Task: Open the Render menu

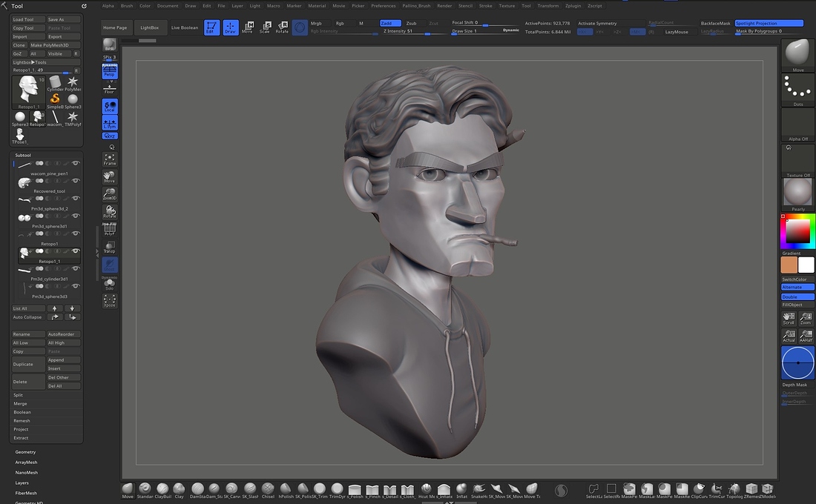Action: point(444,6)
